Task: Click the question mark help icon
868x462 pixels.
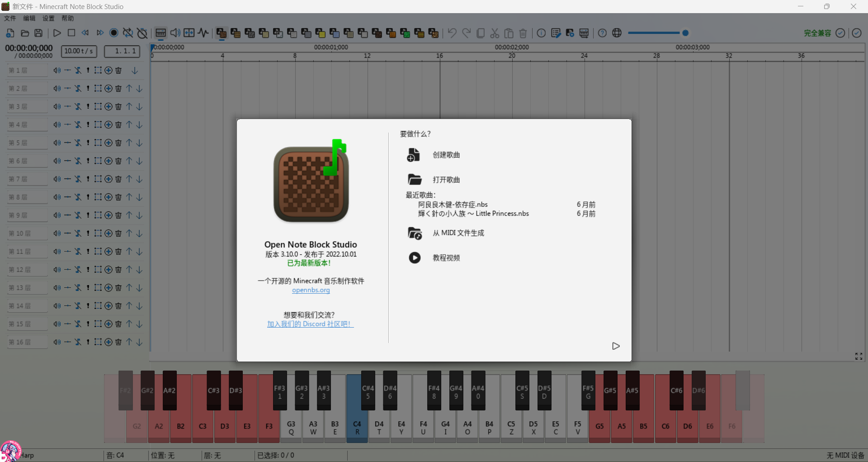Action: [x=602, y=33]
